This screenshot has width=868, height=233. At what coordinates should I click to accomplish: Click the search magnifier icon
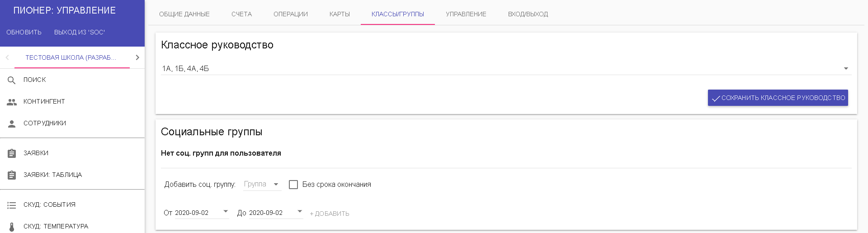point(12,80)
